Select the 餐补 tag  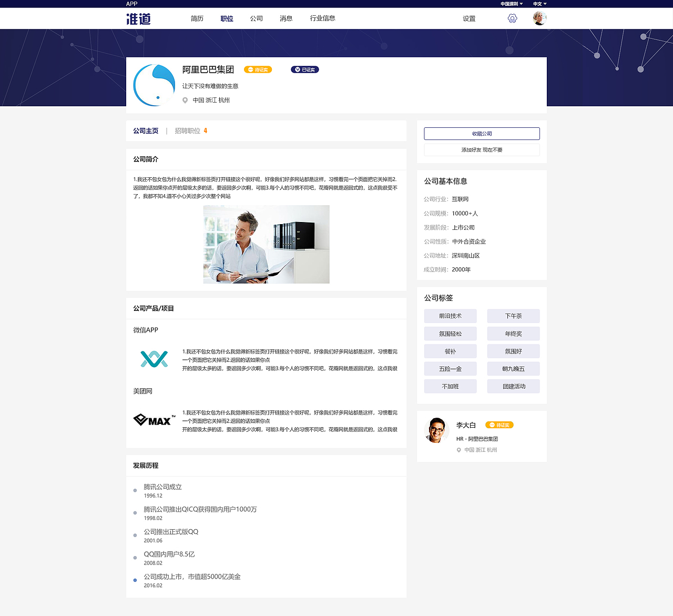click(x=450, y=351)
